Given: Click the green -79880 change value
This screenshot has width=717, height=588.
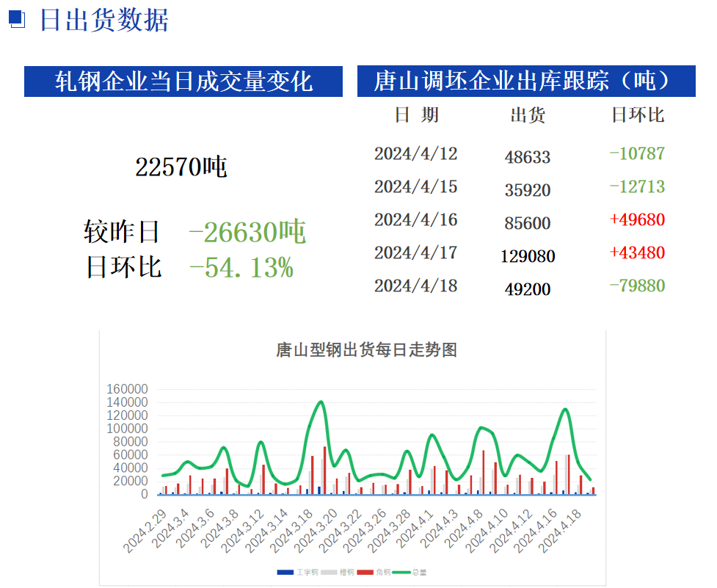Looking at the screenshot, I should (637, 286).
